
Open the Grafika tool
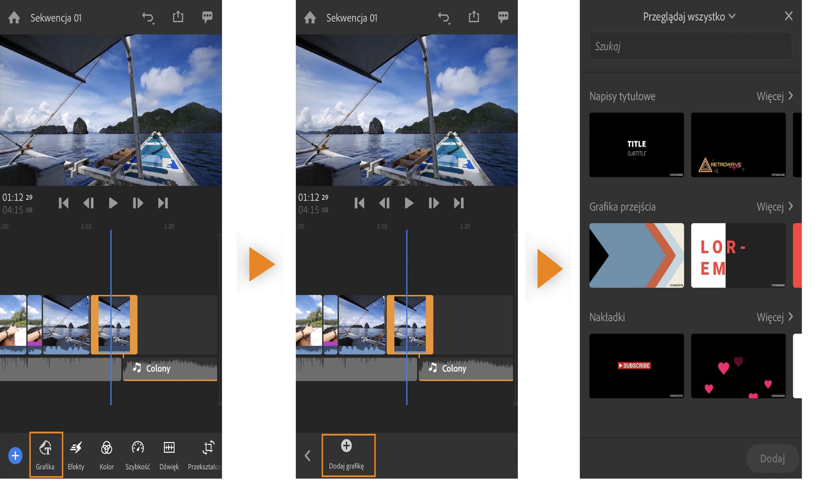click(45, 454)
